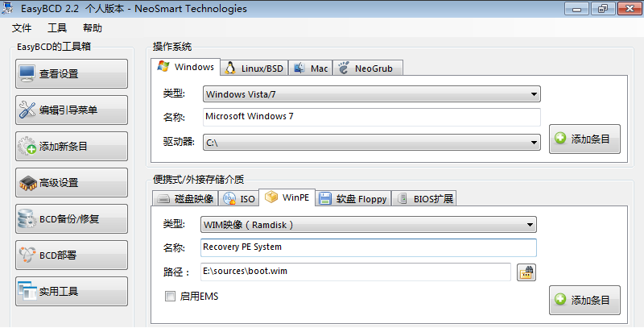This screenshot has height=328, width=644.
Task: Click green plus icon in WinPE 添加条目 button
Action: (x=560, y=299)
